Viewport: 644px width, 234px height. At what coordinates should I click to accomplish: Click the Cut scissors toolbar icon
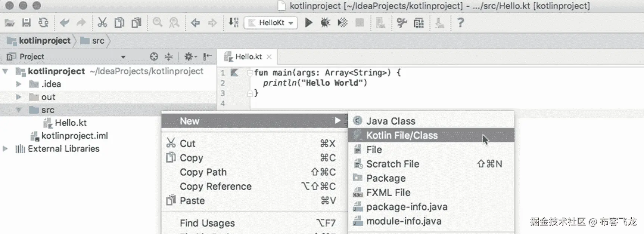tap(102, 23)
